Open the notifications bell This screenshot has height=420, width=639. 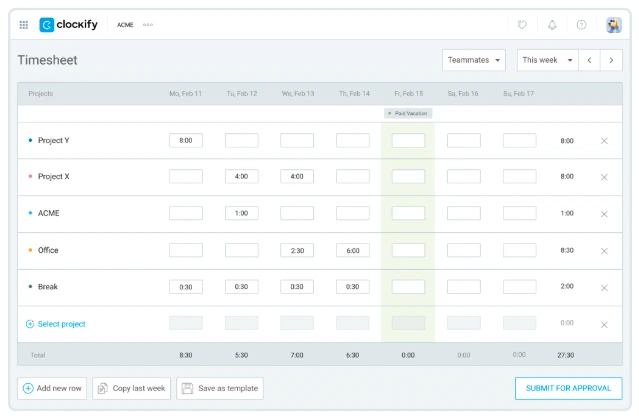tap(552, 25)
